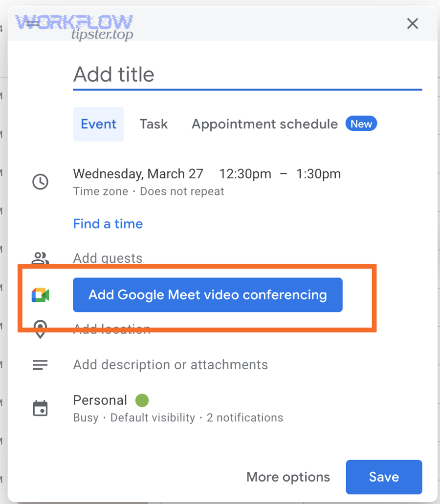This screenshot has height=504, width=440.
Task: Change the 1:30pm end time
Action: (x=318, y=174)
